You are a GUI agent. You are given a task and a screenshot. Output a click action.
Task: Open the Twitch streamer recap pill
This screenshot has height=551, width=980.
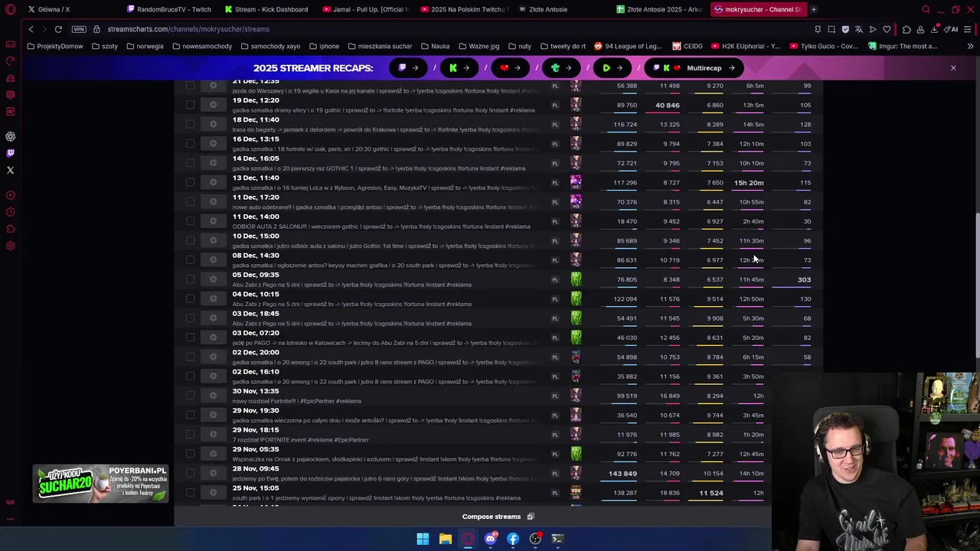point(408,68)
